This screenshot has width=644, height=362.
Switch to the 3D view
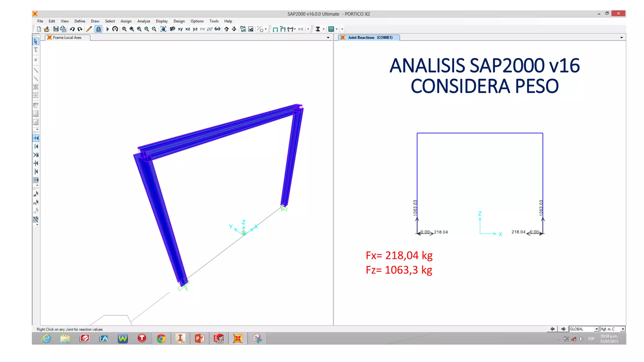172,29
